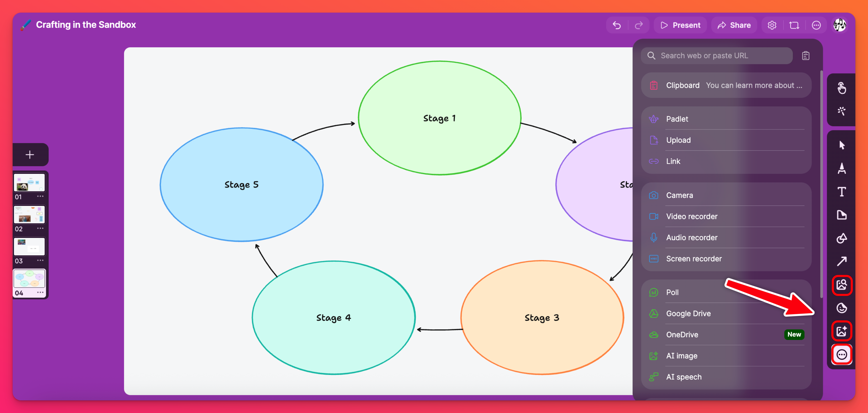
Task: Select the arrow connector tool
Action: [841, 261]
